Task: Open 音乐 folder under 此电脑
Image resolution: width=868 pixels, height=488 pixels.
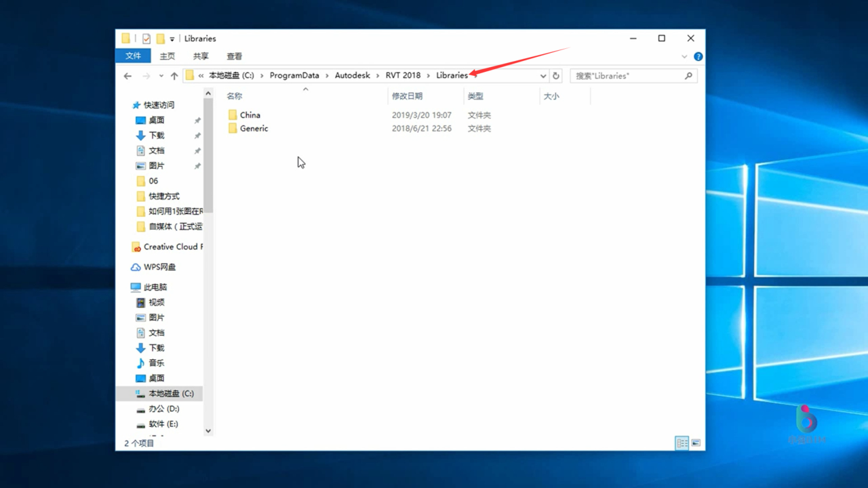Action: tap(151, 363)
